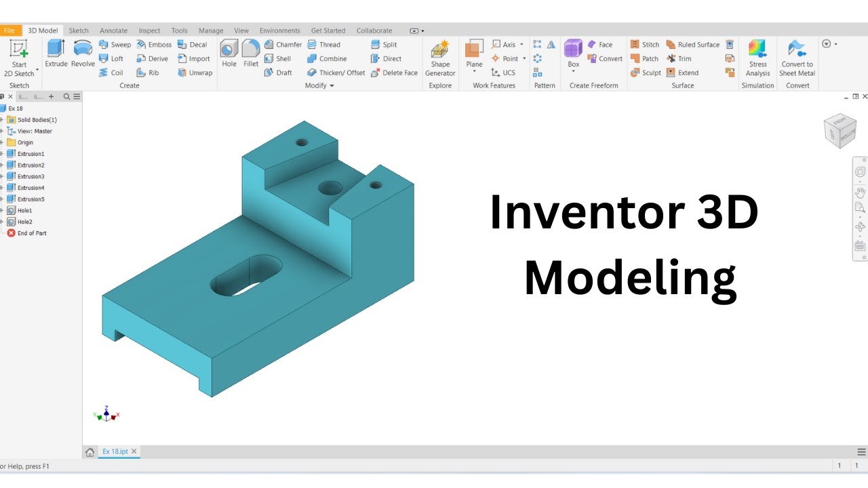Open the Axis dropdown arrow
Viewport: 868px width, 488px height.
point(521,45)
